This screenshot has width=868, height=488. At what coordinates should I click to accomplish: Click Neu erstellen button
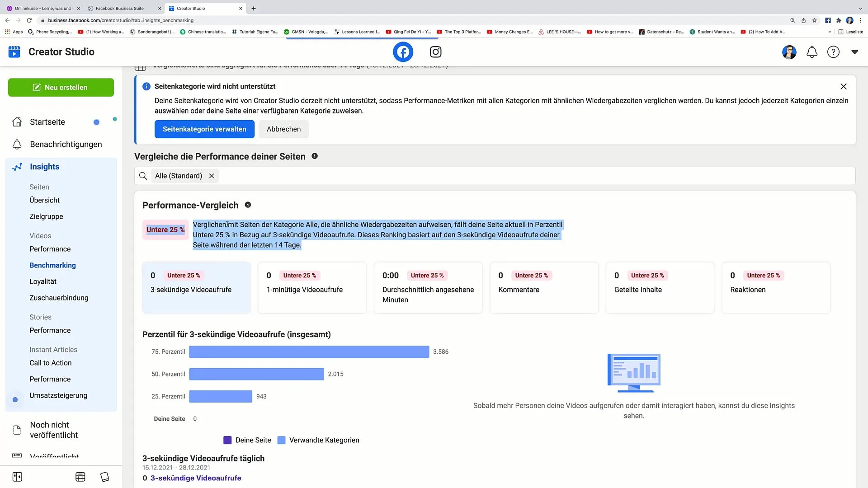61,87
